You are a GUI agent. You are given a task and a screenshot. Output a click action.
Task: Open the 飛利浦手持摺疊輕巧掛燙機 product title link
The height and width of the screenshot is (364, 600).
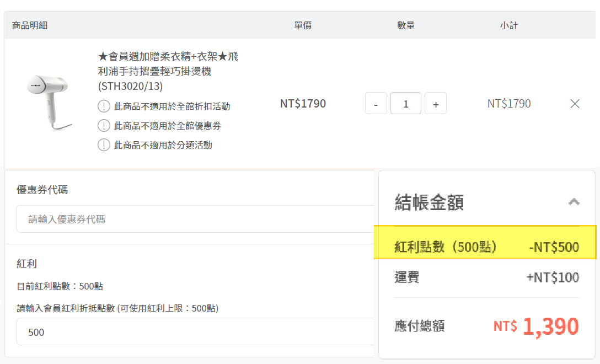click(x=168, y=71)
